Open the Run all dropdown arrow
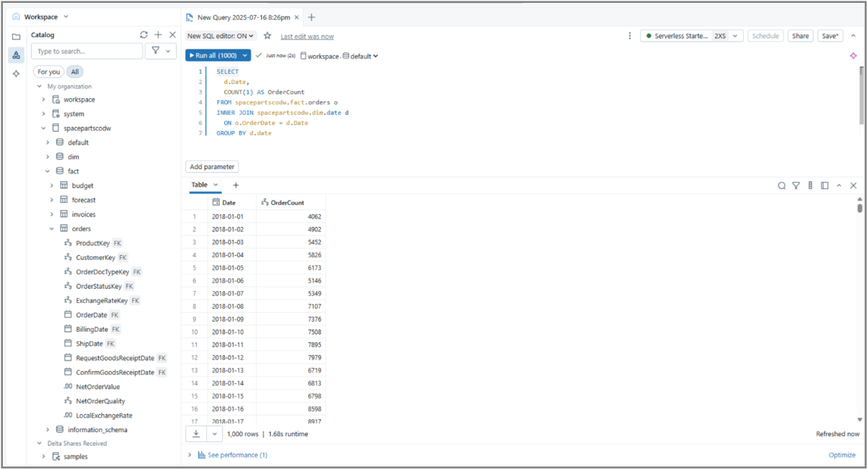Screen dimensions: 868x470 [x=243, y=55]
